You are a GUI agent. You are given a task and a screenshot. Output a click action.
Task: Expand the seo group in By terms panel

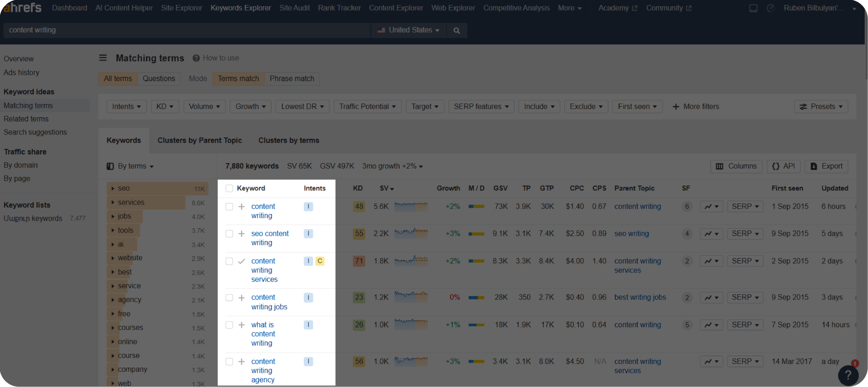click(x=113, y=188)
